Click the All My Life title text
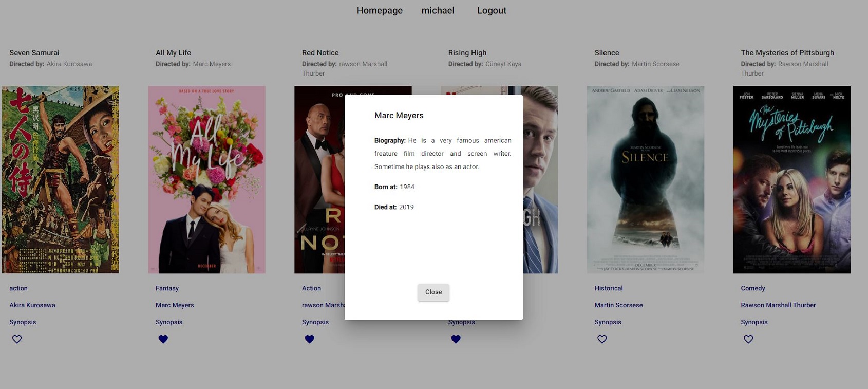The image size is (868, 389). click(174, 53)
